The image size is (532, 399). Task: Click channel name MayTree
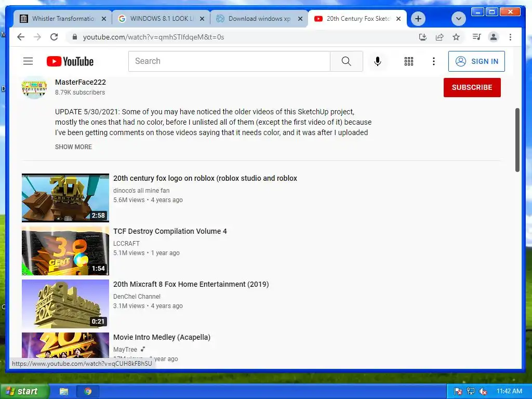click(125, 349)
